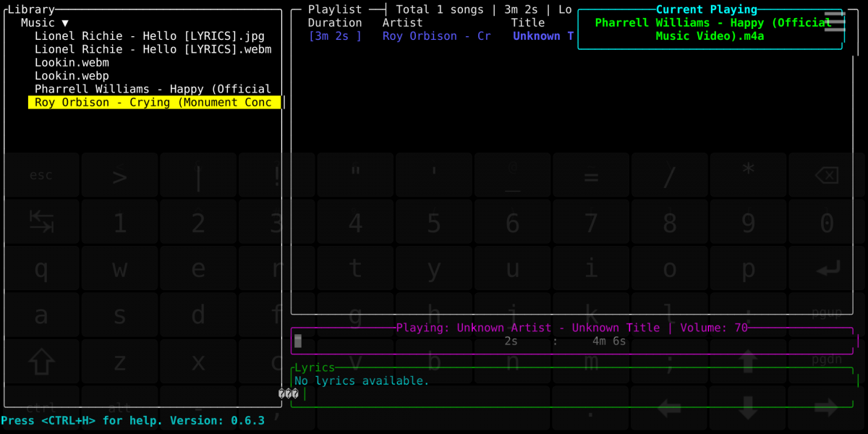Select Lionel Richie - Hello [LYRICS].webm

(x=153, y=49)
